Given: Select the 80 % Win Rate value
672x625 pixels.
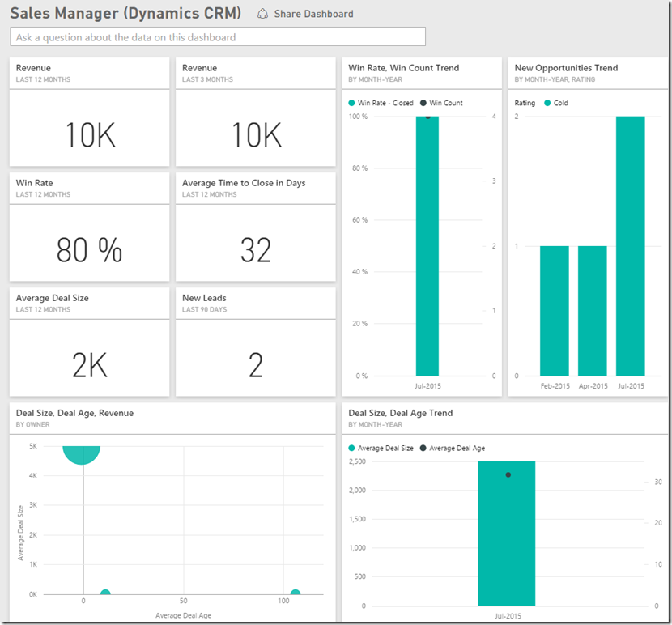Looking at the screenshot, I should (89, 250).
